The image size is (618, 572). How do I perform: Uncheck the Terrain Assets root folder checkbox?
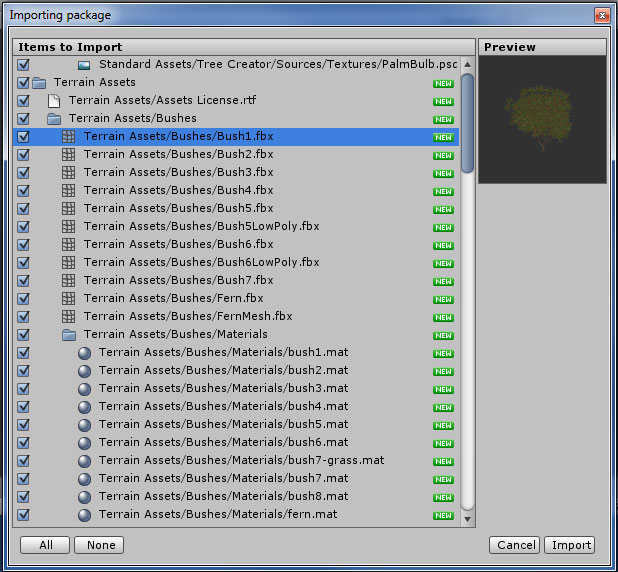coord(23,82)
